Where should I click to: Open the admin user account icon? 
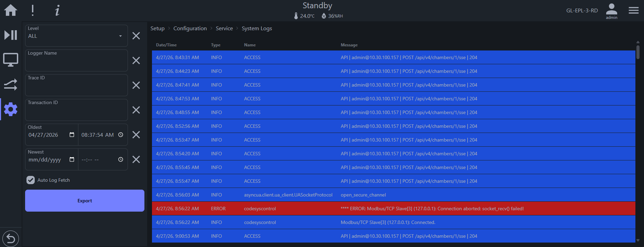pyautogui.click(x=611, y=11)
